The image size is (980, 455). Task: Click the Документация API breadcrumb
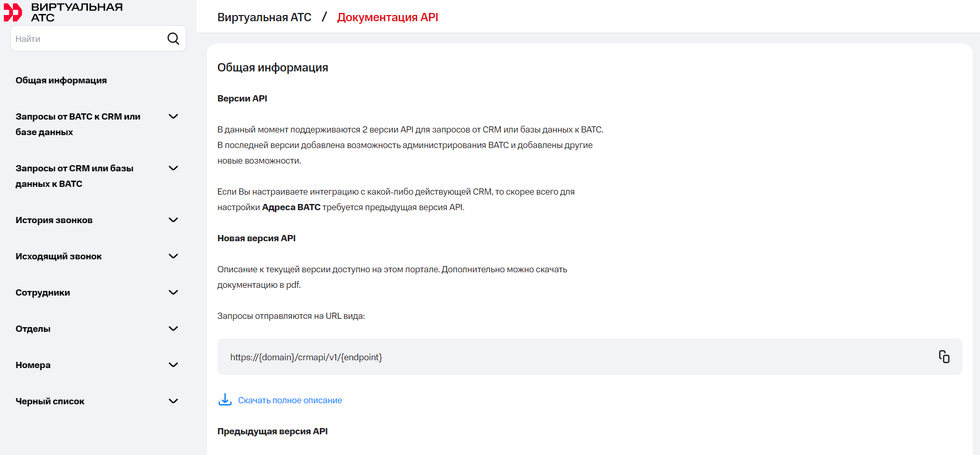388,17
